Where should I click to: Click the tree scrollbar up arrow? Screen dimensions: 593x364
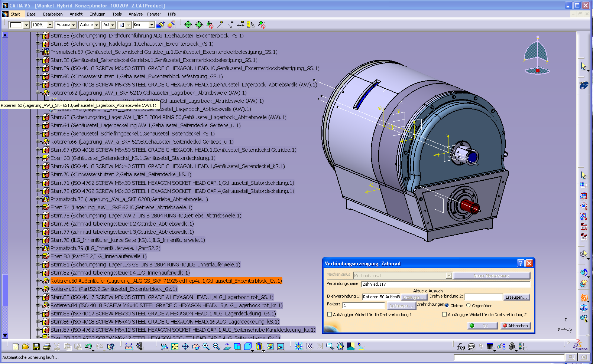[x=5, y=35]
